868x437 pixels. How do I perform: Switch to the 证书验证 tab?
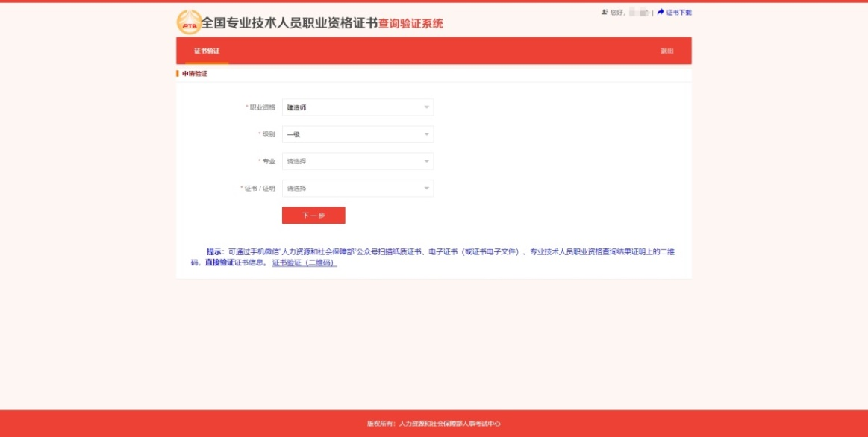pyautogui.click(x=207, y=51)
